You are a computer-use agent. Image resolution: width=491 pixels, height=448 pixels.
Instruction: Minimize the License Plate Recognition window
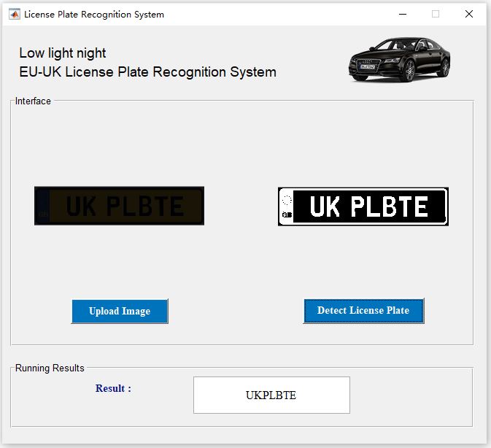[x=403, y=14]
